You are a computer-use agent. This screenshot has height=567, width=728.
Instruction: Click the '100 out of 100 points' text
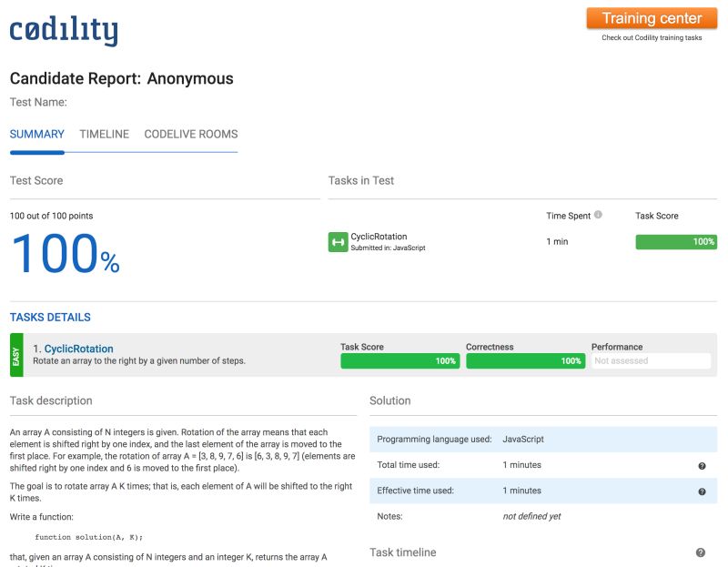click(52, 216)
